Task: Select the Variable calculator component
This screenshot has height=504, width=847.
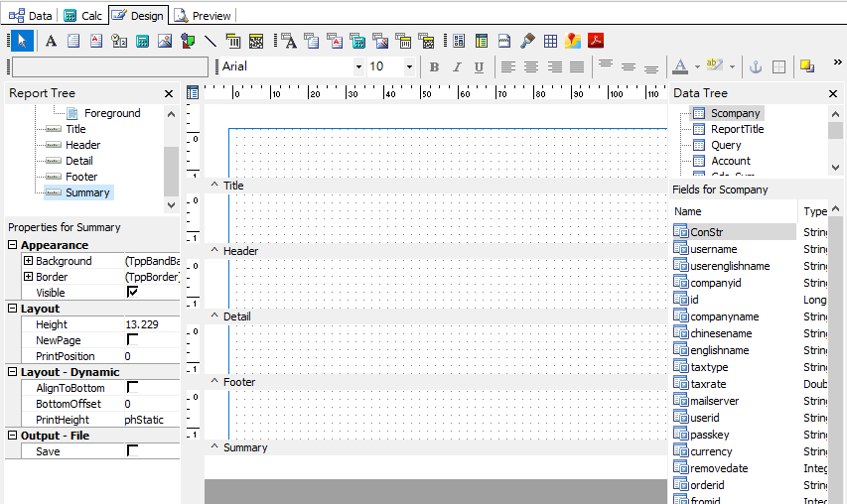Action: pos(142,41)
